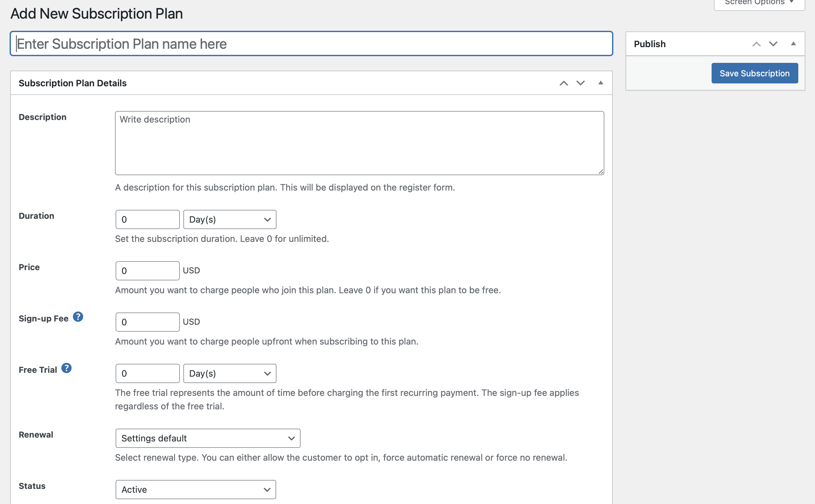Click the Write description text area
815x504 pixels.
[359, 143]
